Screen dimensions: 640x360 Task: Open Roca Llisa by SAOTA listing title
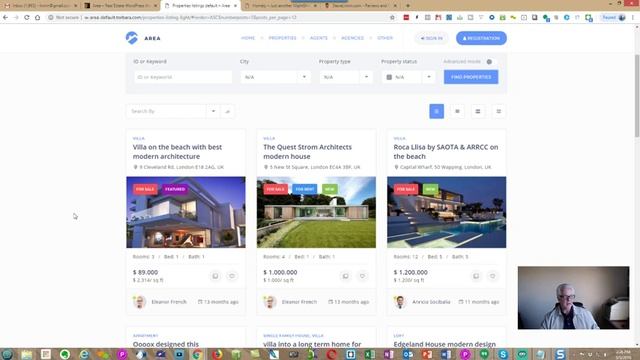[446, 151]
